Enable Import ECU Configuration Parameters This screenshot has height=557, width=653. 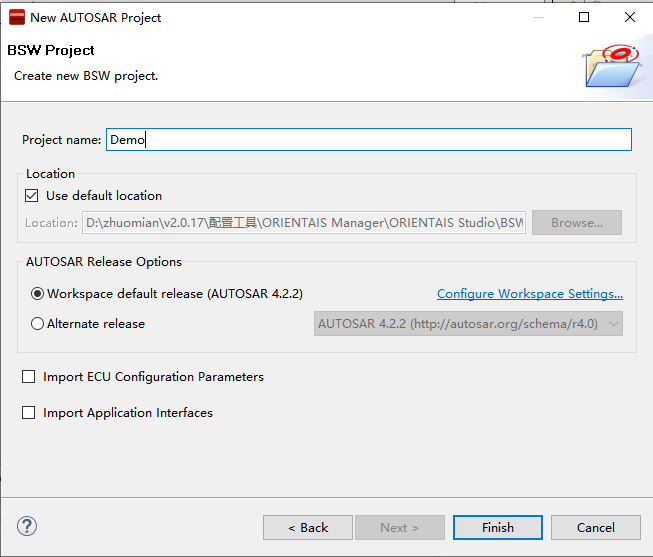tap(29, 377)
